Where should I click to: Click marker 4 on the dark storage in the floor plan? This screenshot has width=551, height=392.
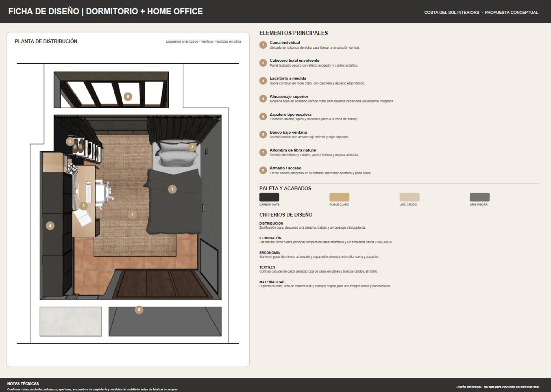point(50,225)
